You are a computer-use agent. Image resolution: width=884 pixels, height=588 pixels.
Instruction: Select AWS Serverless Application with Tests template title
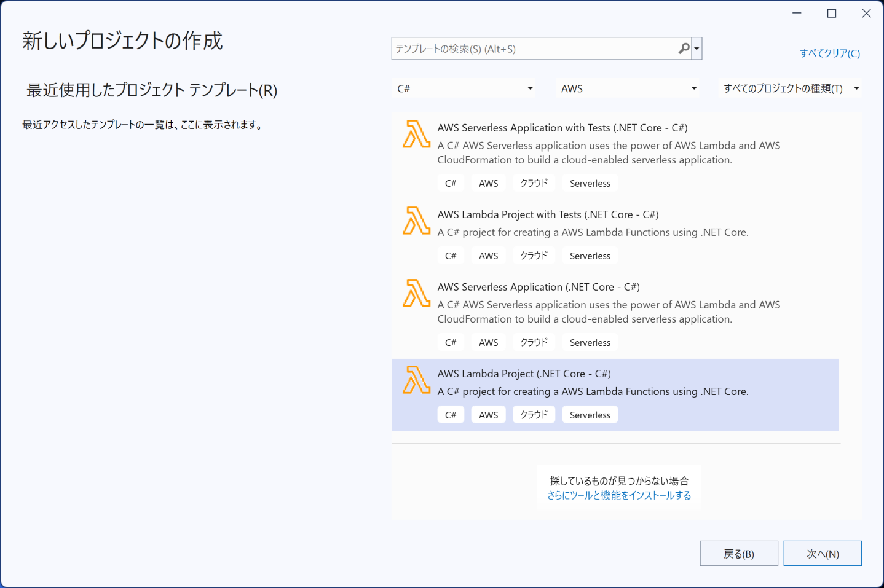click(x=562, y=128)
